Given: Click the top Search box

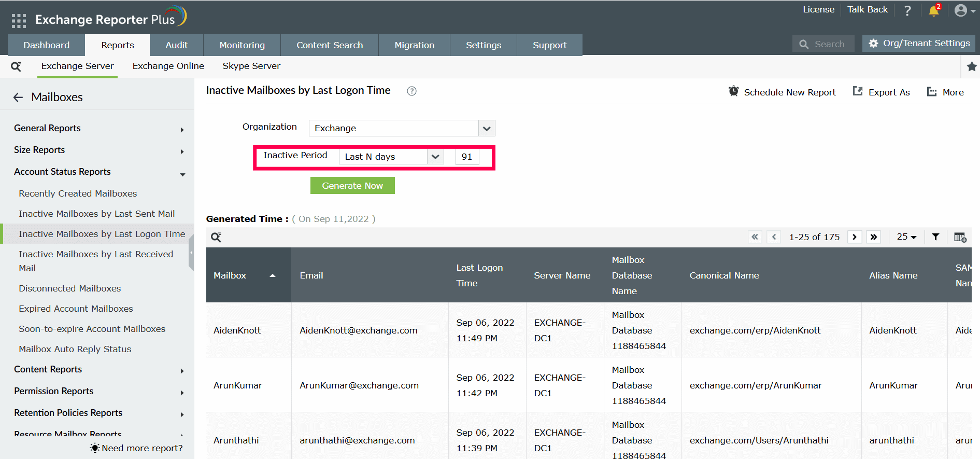Looking at the screenshot, I should 824,44.
